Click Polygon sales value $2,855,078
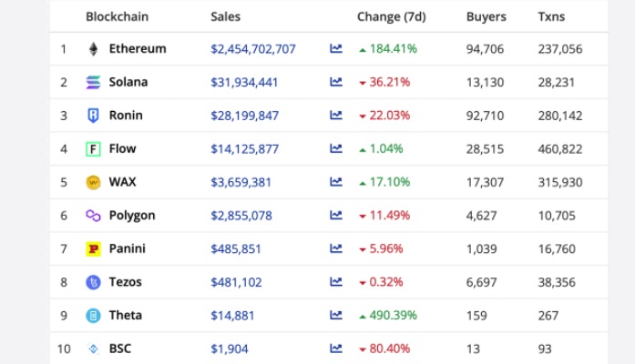The image size is (635, 364). [241, 216]
